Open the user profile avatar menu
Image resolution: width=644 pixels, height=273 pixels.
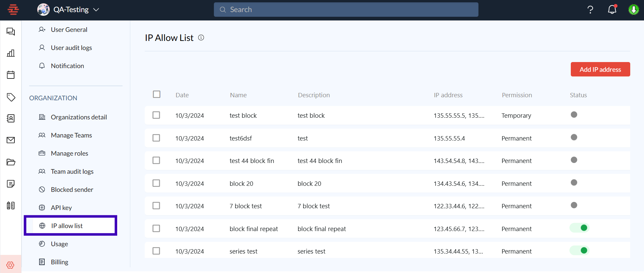(633, 9)
